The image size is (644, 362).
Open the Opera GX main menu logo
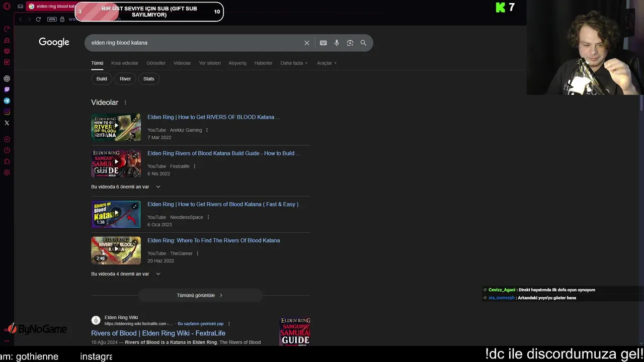pos(7,7)
